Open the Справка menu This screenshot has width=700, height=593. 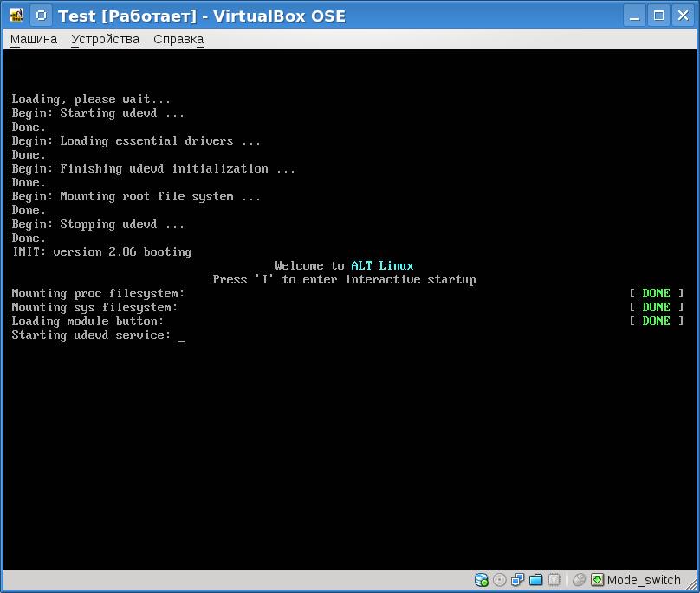[x=178, y=39]
